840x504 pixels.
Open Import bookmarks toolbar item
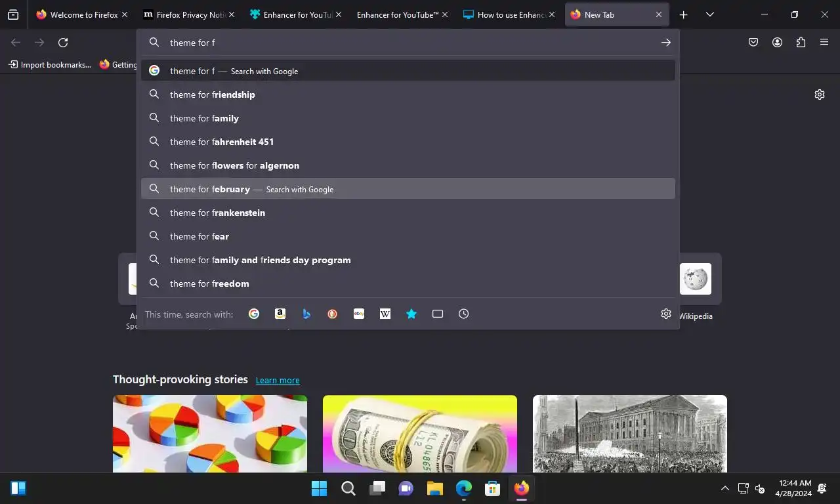50,64
